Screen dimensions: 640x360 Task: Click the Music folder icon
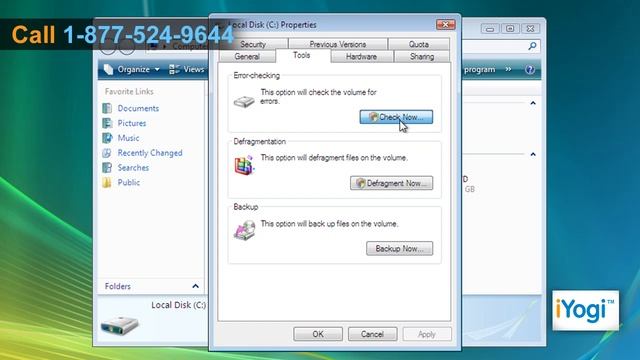tap(107, 138)
